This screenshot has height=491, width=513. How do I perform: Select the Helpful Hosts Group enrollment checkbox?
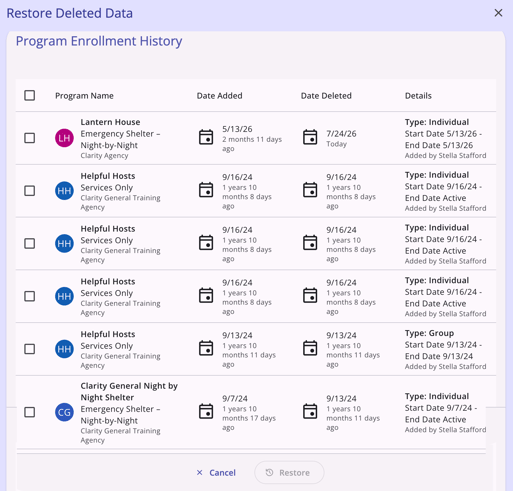point(30,349)
